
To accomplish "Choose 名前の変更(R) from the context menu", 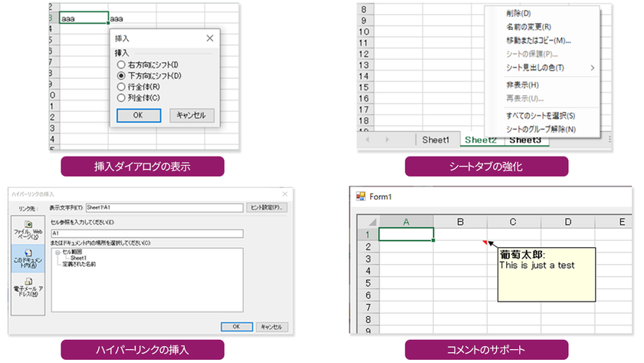I will point(528,27).
